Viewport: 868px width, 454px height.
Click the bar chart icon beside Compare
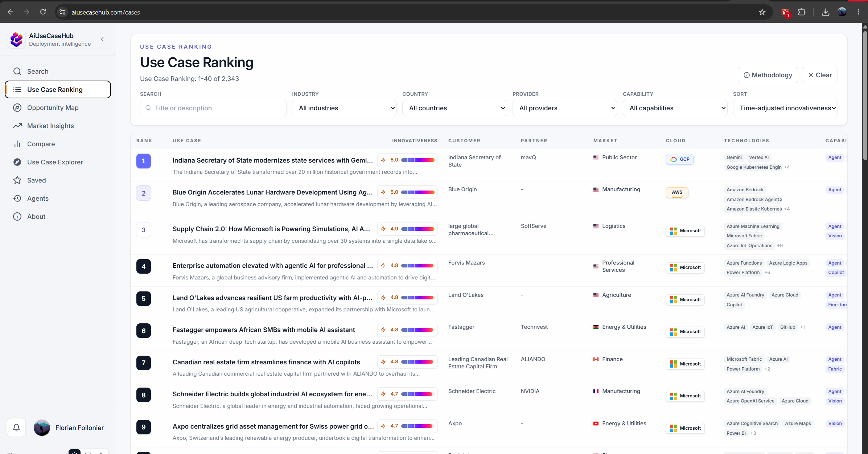(17, 144)
